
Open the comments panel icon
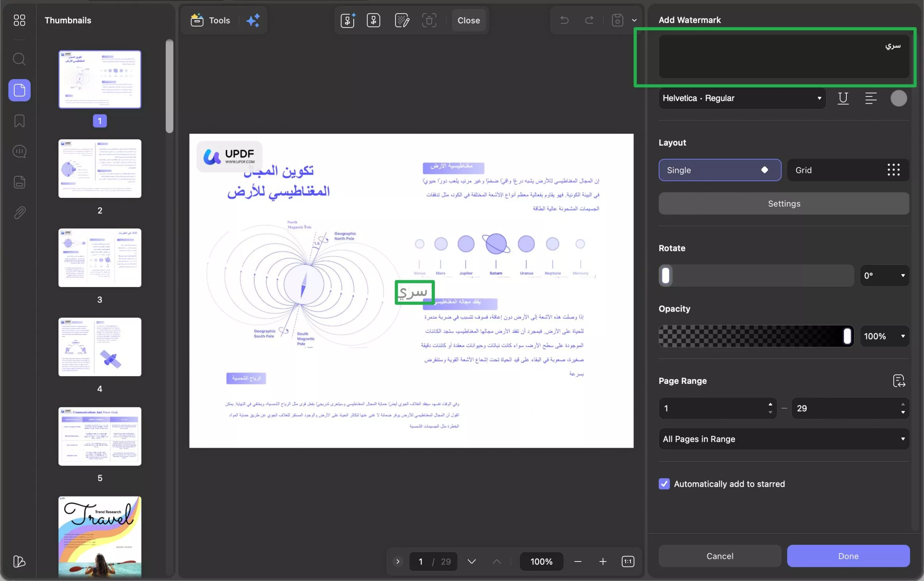pos(19,151)
